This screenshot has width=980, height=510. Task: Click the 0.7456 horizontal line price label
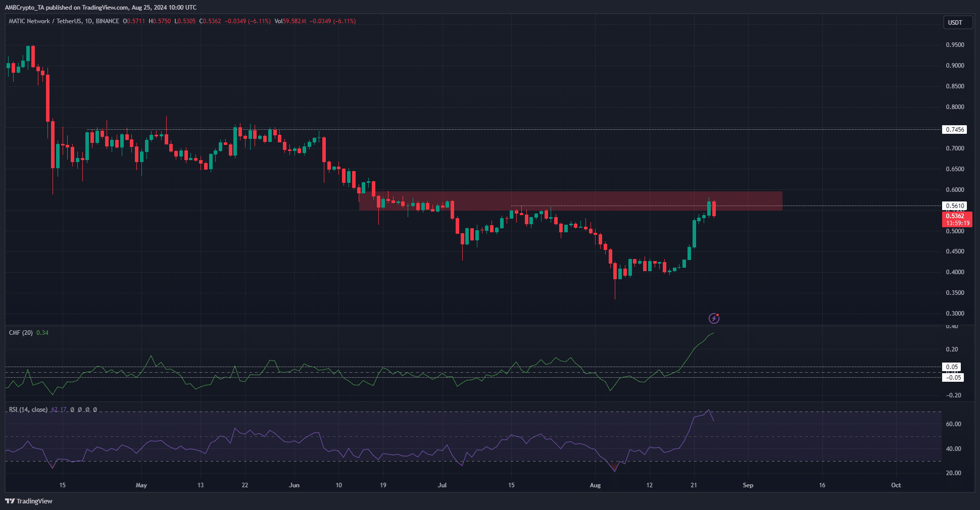[x=955, y=130]
